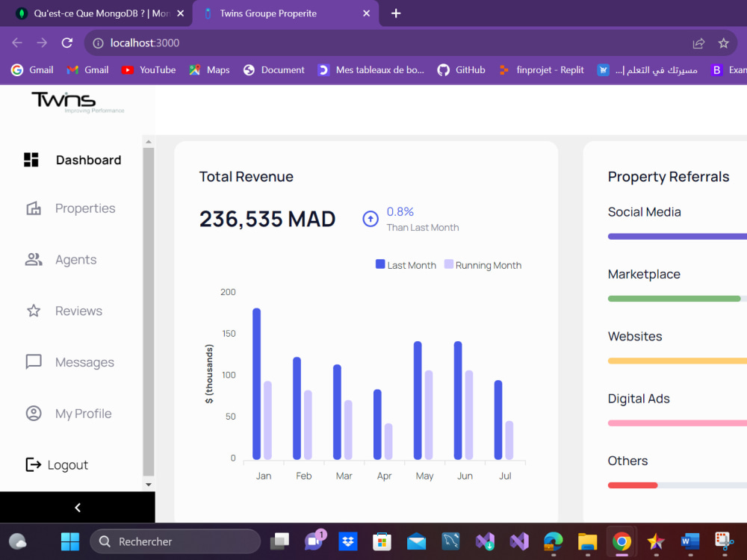The width and height of the screenshot is (747, 560).
Task: Click the Websites yellow progress bar
Action: (x=677, y=361)
